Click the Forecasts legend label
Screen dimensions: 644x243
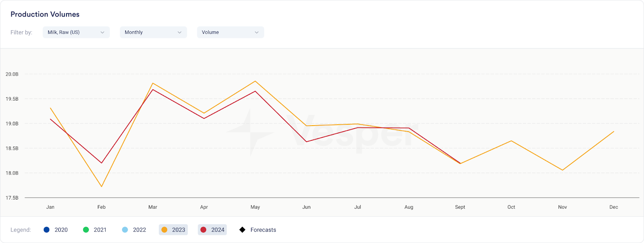(263, 230)
